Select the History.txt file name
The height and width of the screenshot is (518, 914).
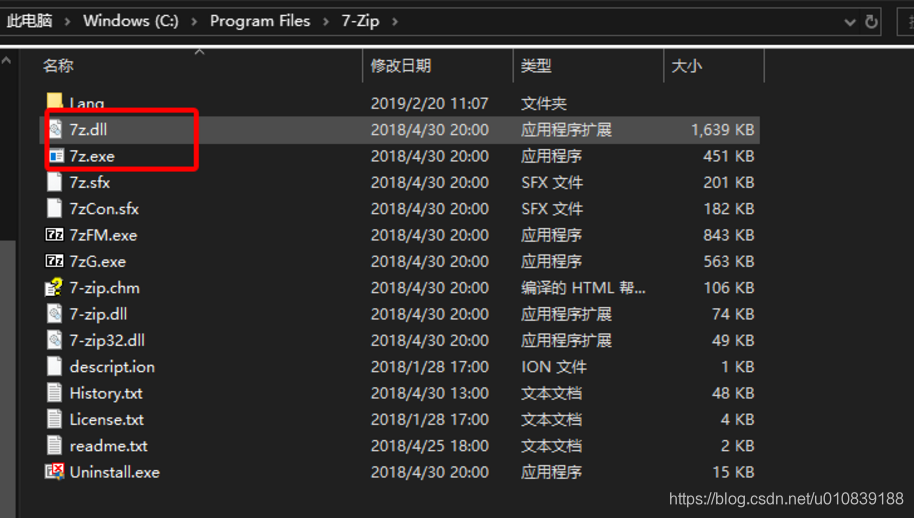coord(106,393)
